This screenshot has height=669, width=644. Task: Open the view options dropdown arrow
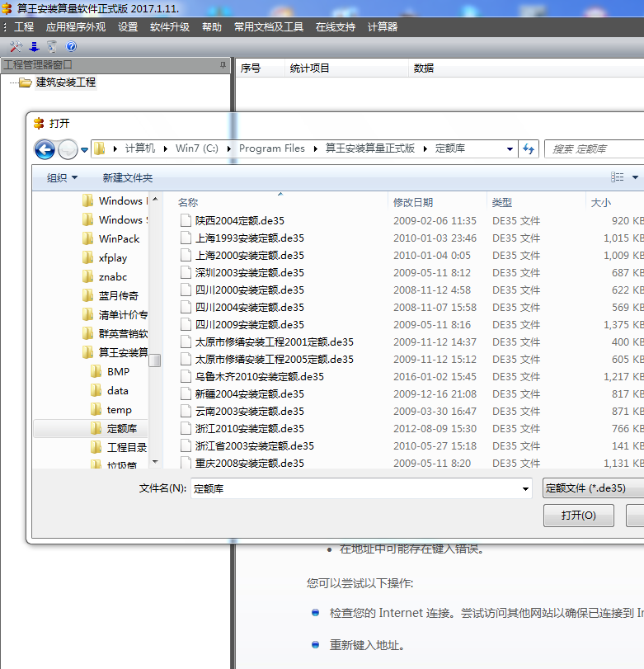coord(635,177)
